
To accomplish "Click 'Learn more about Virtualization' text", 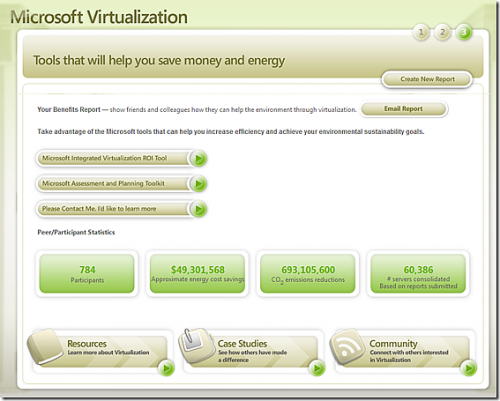I will click(108, 352).
